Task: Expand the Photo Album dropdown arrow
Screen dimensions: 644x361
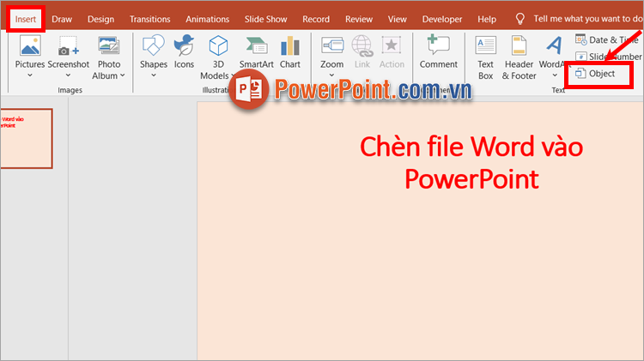Action: coord(123,75)
